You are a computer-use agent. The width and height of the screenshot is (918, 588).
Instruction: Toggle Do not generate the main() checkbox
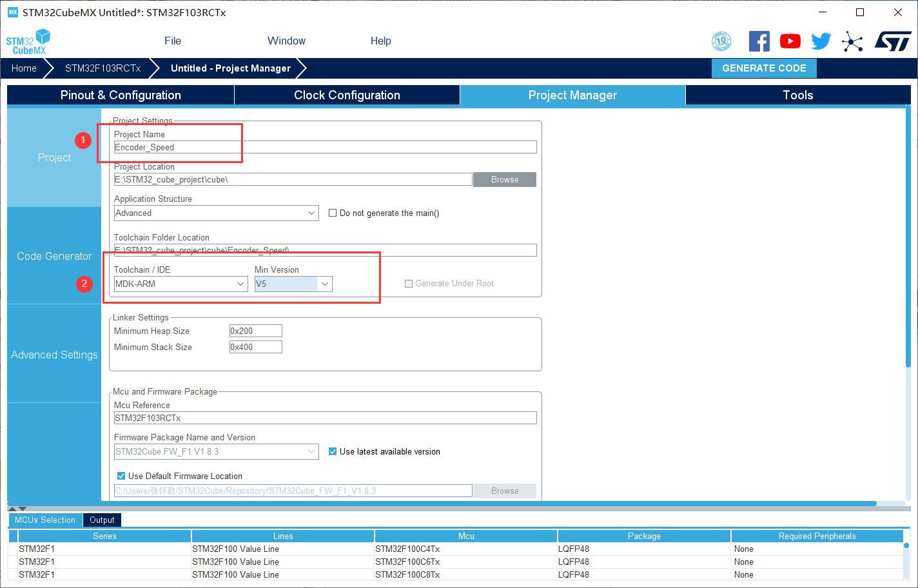(x=333, y=213)
